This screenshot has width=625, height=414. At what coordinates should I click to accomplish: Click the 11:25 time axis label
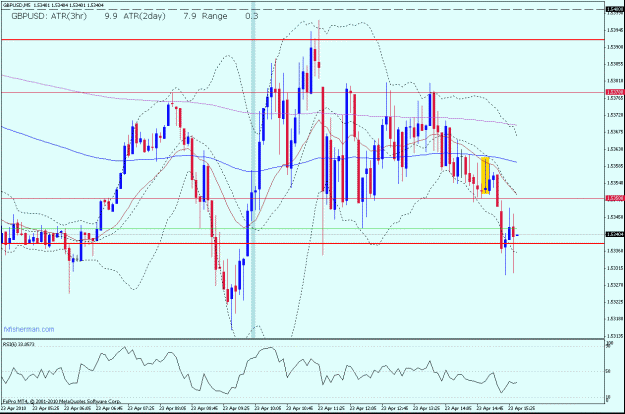(x=331, y=408)
